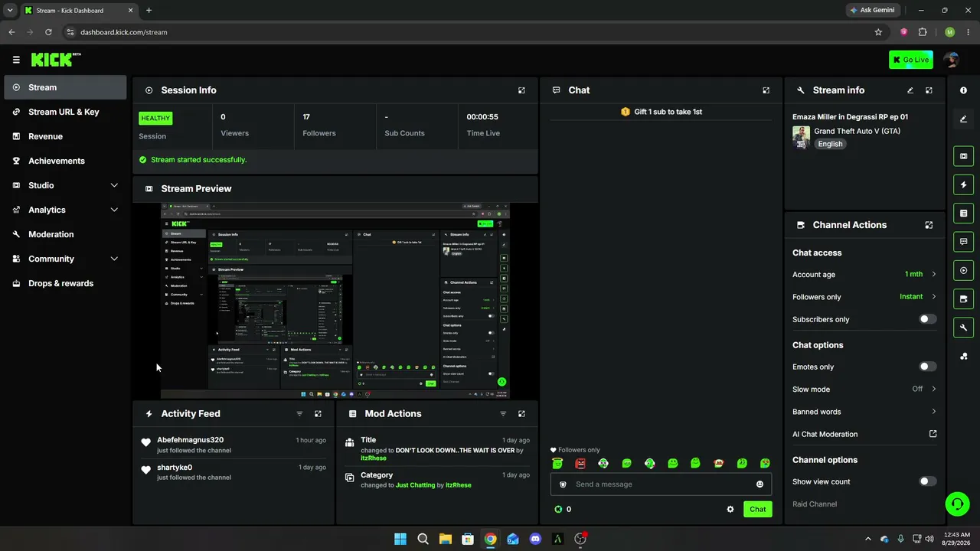This screenshot has height=551, width=980.
Task: Click Ask Gemini in Chrome
Action: [871, 11]
